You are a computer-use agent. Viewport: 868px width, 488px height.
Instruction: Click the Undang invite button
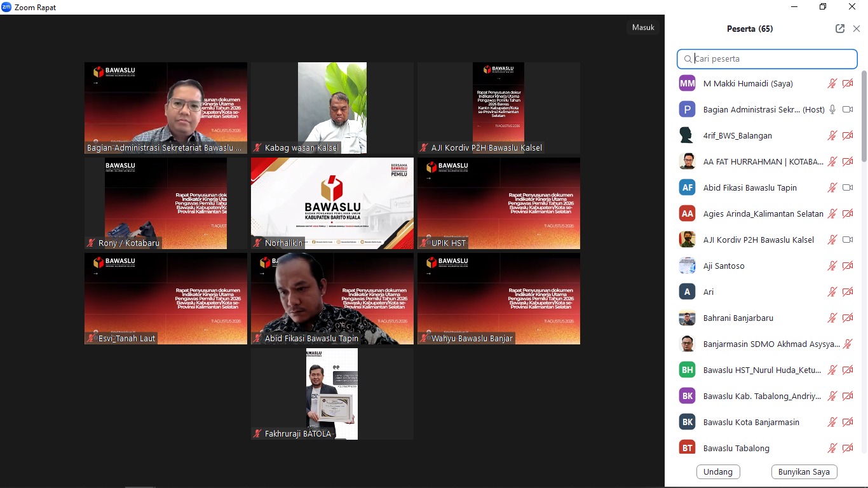click(x=718, y=472)
